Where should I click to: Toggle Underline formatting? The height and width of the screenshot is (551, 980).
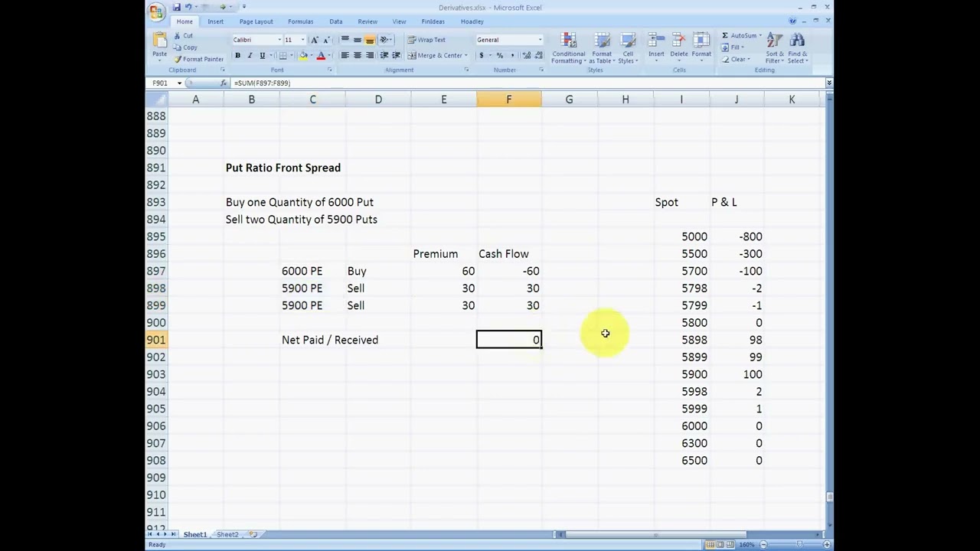pyautogui.click(x=262, y=56)
